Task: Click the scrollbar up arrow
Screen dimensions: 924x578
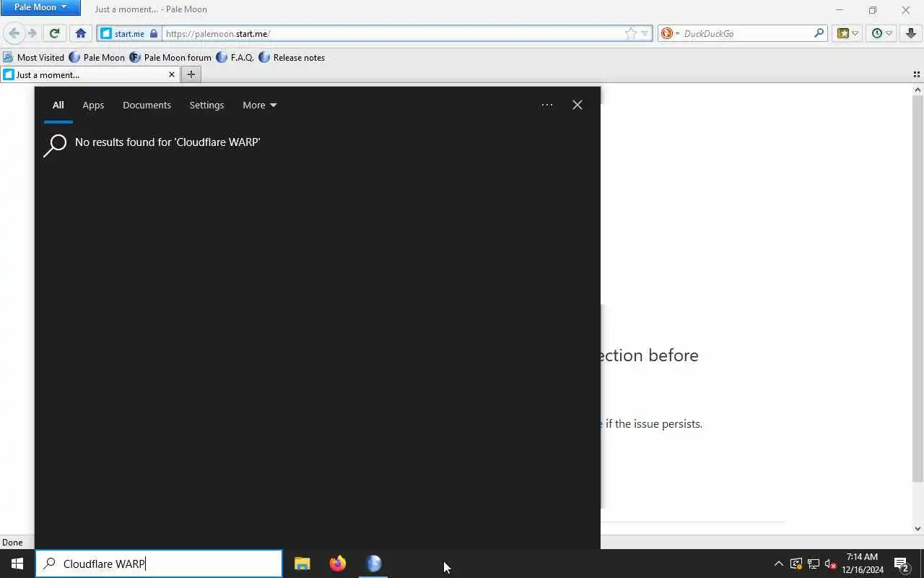Action: [x=918, y=90]
